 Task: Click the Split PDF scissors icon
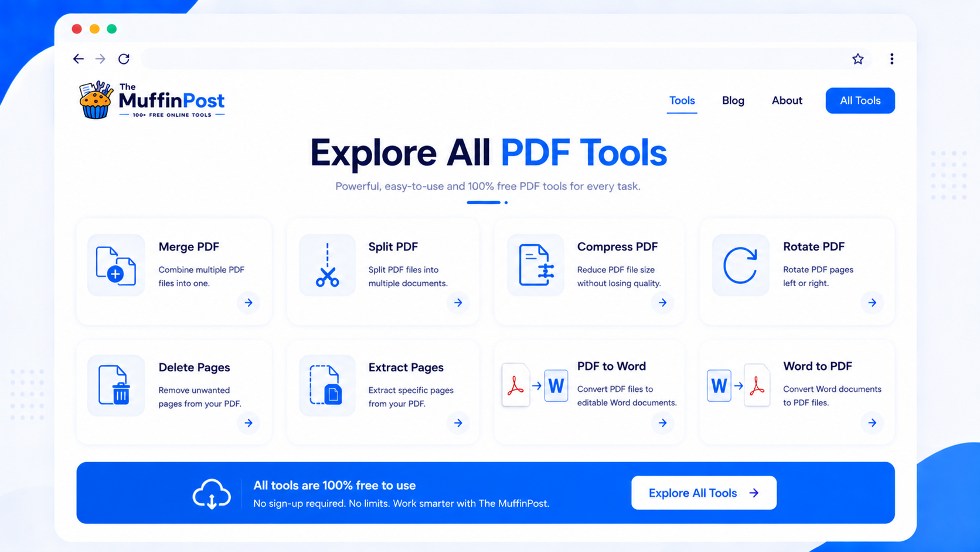[x=327, y=265]
